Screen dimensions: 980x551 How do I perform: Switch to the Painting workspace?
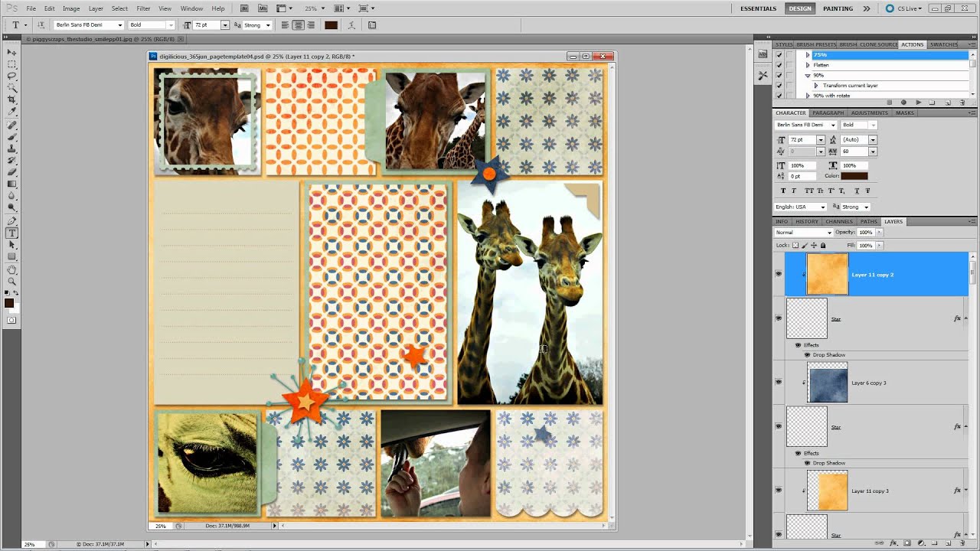pos(838,8)
